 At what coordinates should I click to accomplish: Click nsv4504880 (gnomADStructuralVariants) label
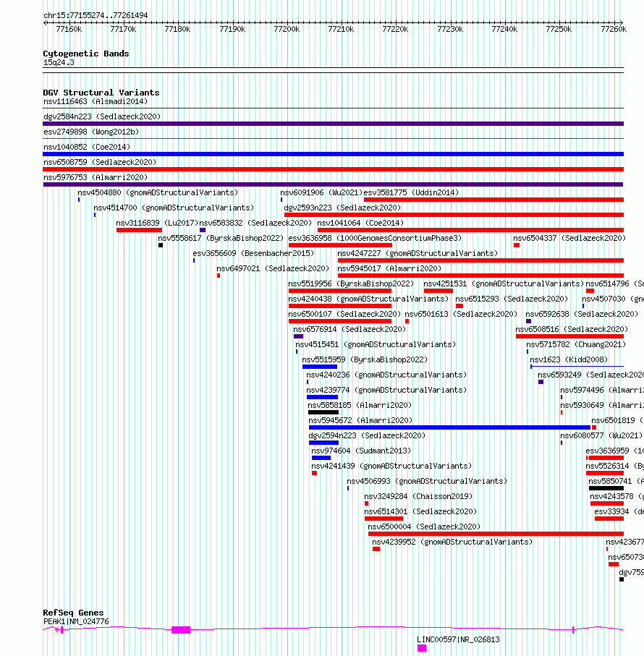click(158, 192)
